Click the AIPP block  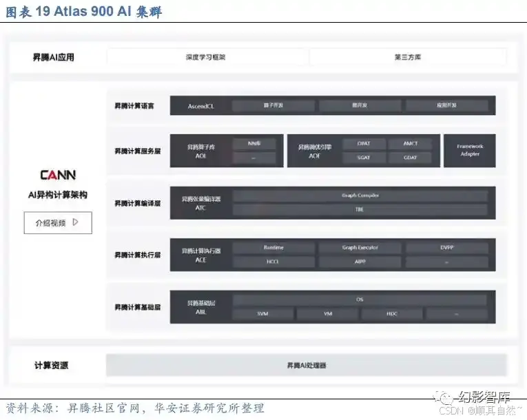click(x=360, y=262)
